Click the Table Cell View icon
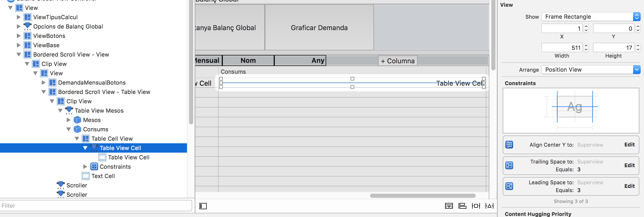644x217 pixels. pos(86,139)
